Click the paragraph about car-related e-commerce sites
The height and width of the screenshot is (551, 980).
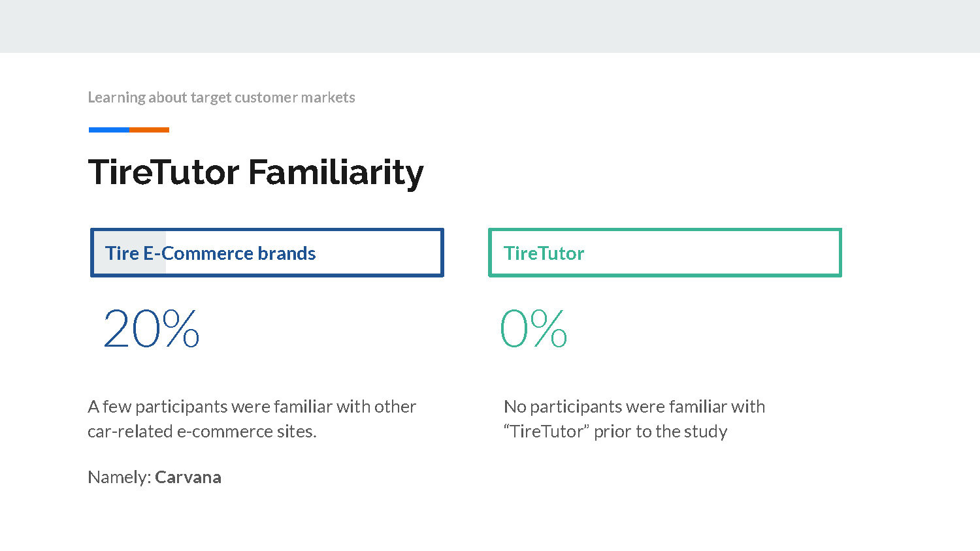(252, 419)
